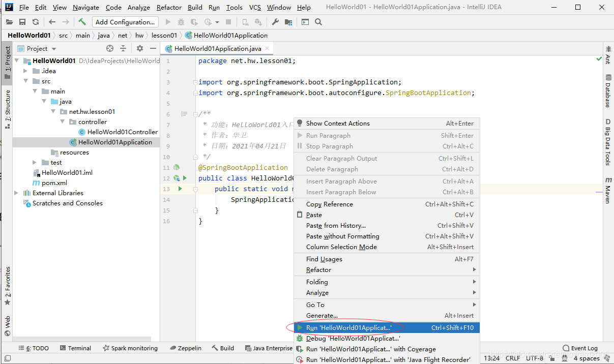Screen dimensions: 614x364
Task: Select Debug 'HelloWorld01Applicat...' menu item
Action: (x=387, y=339)
